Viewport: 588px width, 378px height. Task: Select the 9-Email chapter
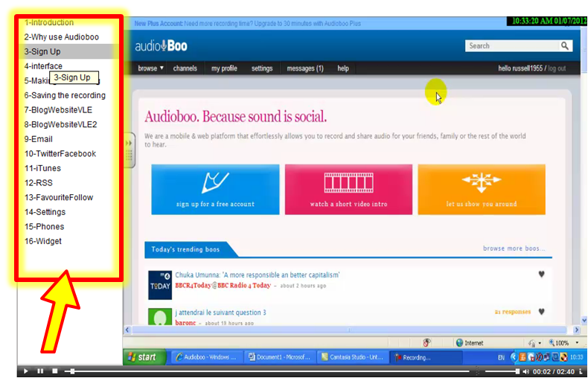(x=38, y=139)
